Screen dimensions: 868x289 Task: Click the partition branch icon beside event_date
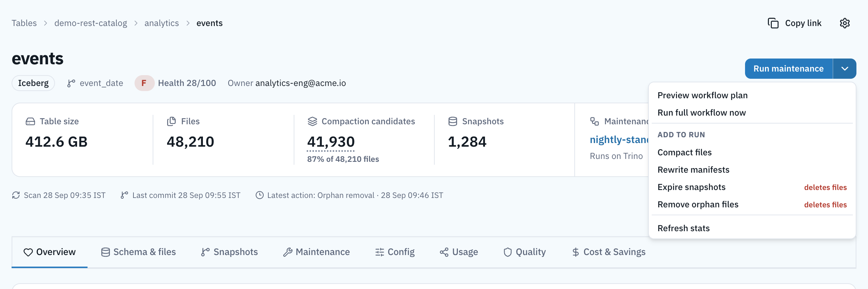[71, 83]
